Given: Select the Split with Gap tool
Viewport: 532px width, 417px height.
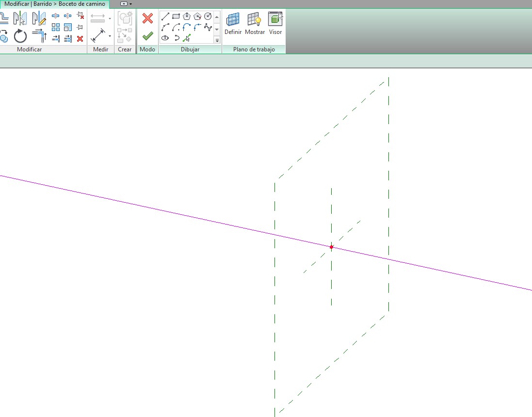Looking at the screenshot, I should (x=68, y=16).
